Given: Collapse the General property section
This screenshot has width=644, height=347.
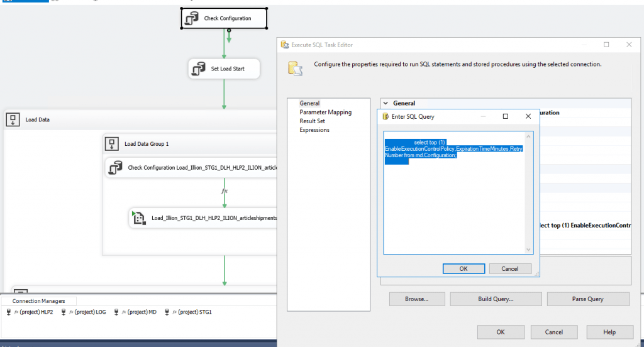Looking at the screenshot, I should point(386,103).
